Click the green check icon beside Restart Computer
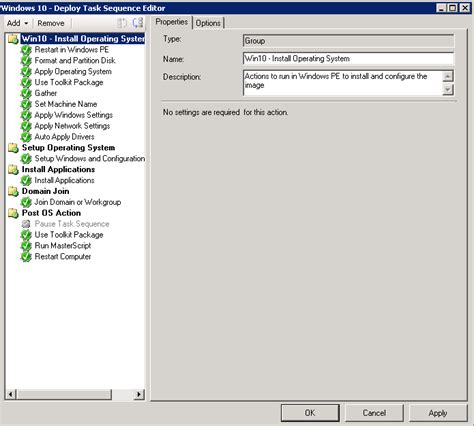 click(26, 257)
